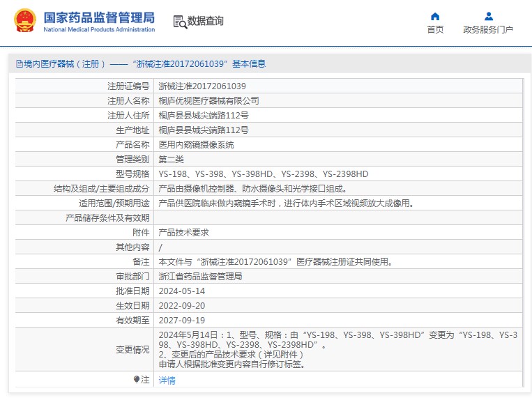Screen dimensions: 532x400
Task: Click 产品技术要求 attachment value
Action: point(183,233)
